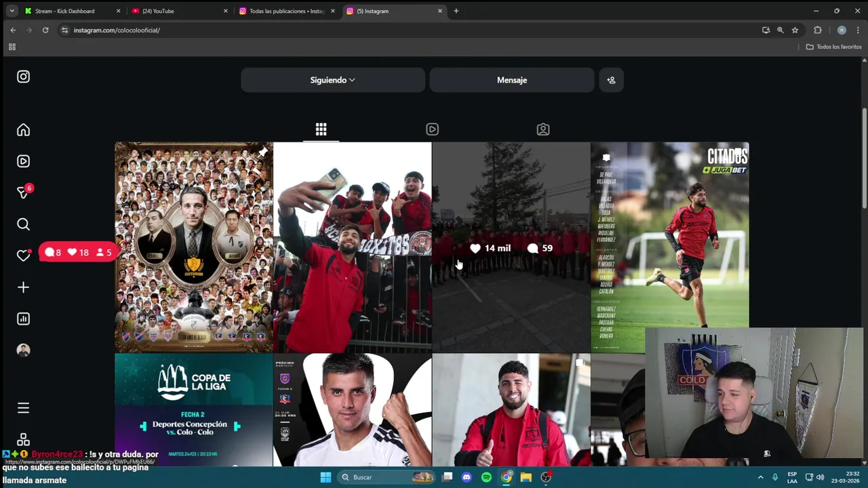Image resolution: width=868 pixels, height=488 pixels.
Task: Open professional dashboard chart icon
Action: click(23, 319)
